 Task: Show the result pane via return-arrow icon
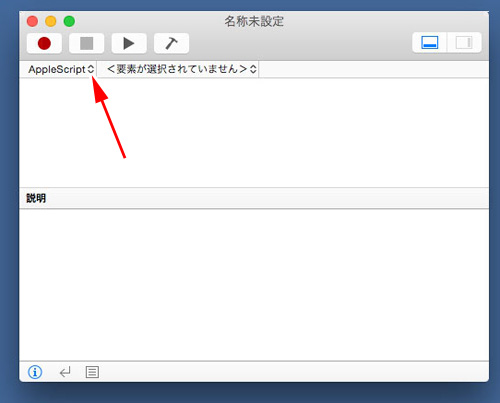[x=65, y=372]
